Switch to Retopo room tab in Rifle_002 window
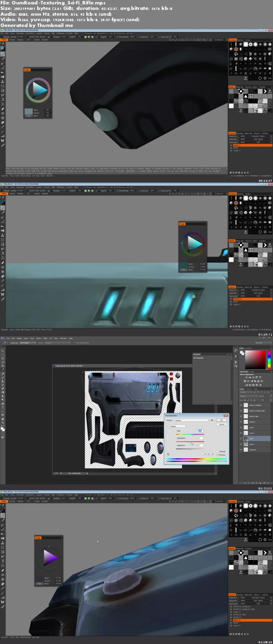This screenshot has height=644, width=273. [x=20, y=40]
